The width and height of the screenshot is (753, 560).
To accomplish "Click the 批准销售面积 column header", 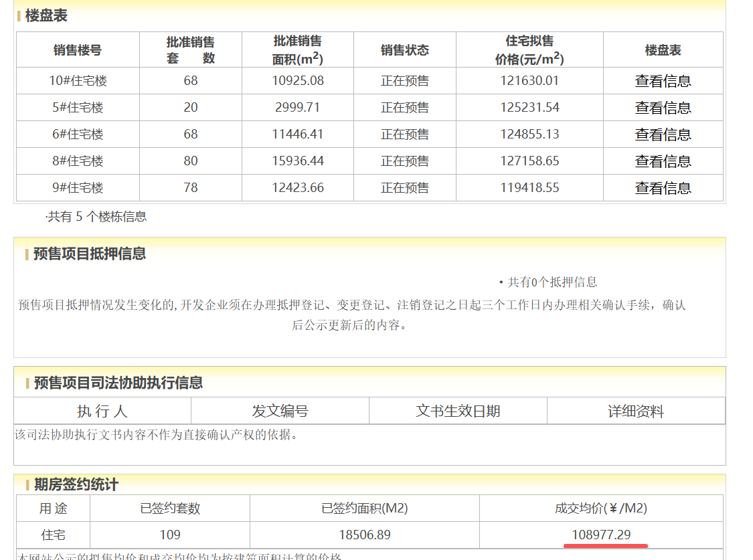I will [298, 50].
